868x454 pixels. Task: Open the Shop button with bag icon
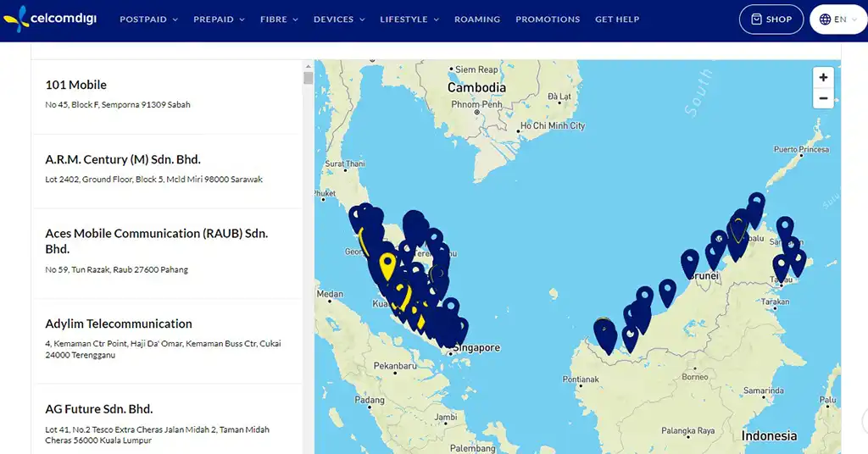(771, 19)
